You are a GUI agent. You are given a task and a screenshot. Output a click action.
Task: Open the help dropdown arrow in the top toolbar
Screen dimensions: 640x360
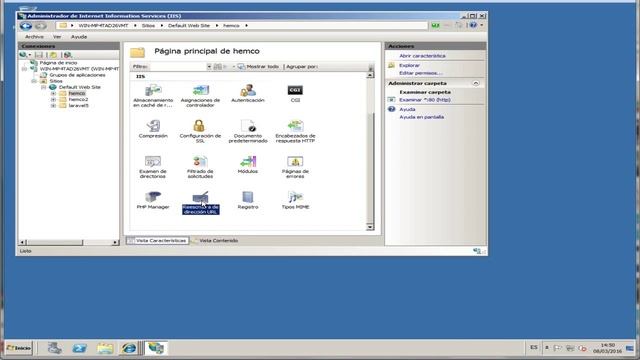(x=482, y=25)
